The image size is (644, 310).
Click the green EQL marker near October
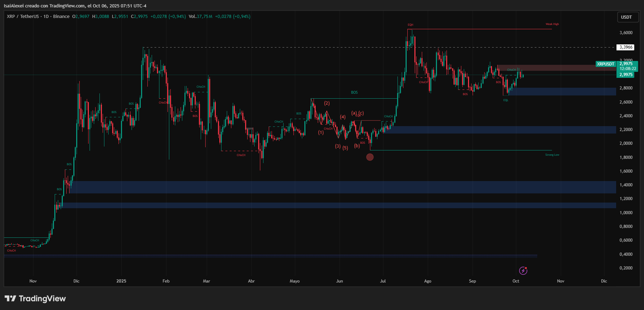[x=506, y=100]
